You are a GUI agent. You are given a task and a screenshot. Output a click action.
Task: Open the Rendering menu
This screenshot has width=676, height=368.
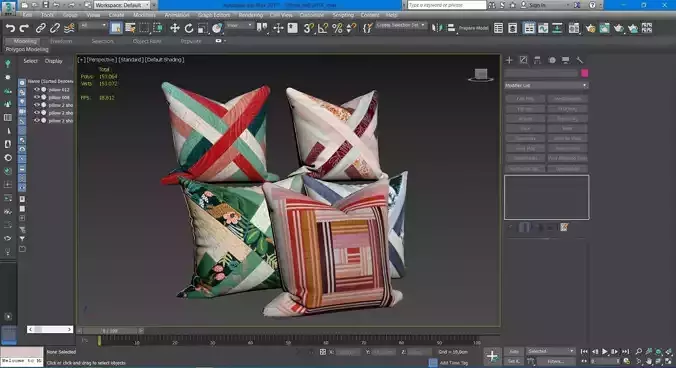(250, 15)
